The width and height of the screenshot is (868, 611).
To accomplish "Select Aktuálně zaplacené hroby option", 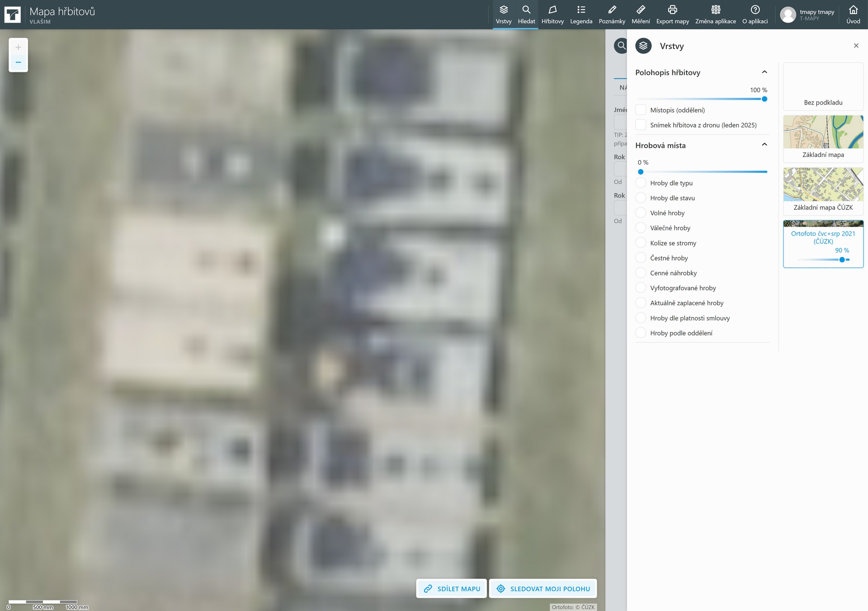I will (641, 303).
